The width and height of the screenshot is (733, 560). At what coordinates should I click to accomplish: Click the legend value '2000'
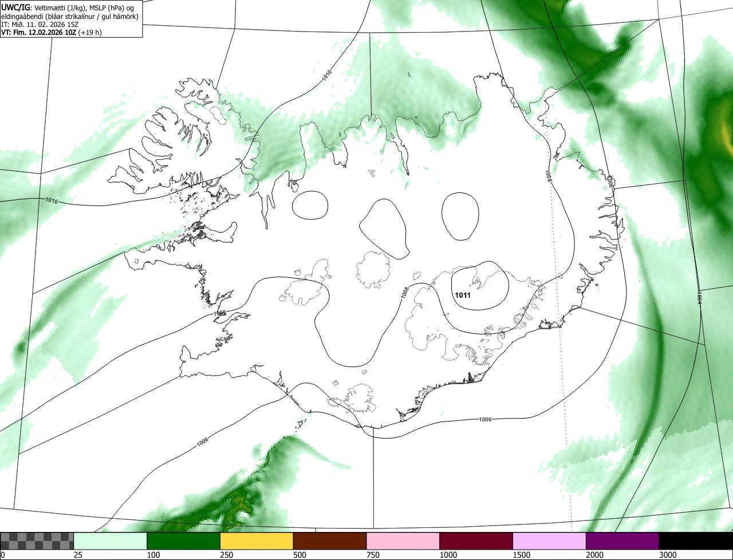pos(595,555)
